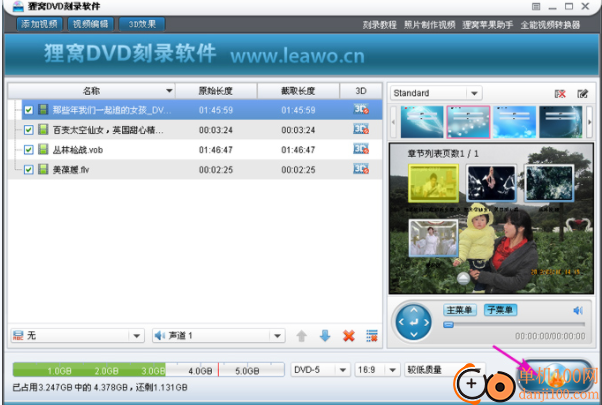Open the 3D效果 settings button
Image resolution: width=602 pixels, height=405 pixels.
click(142, 24)
